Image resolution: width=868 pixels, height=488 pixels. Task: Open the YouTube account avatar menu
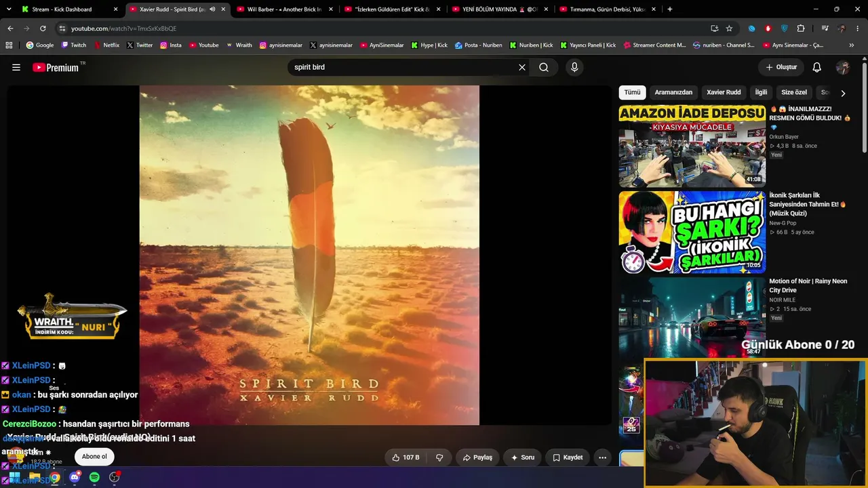843,67
